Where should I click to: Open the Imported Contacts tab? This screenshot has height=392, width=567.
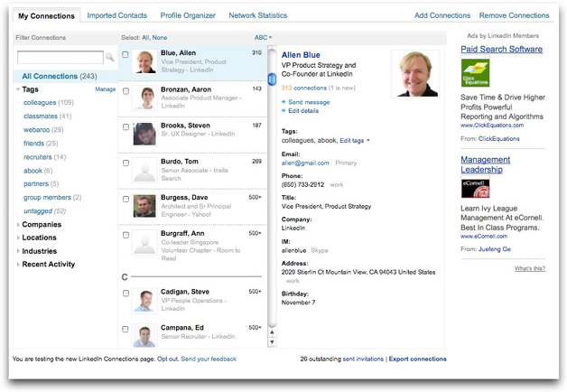click(116, 15)
